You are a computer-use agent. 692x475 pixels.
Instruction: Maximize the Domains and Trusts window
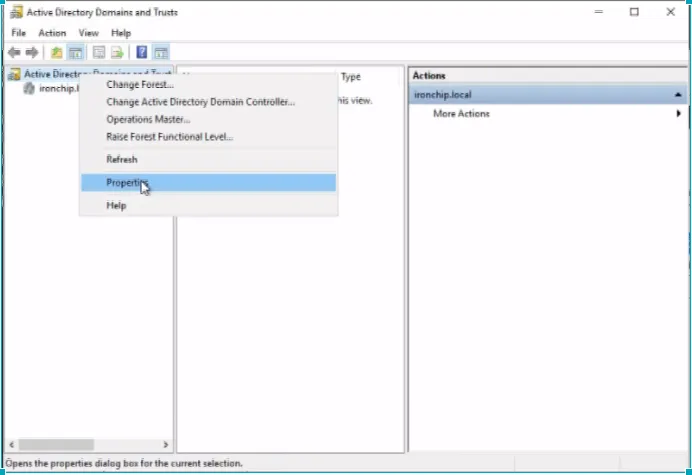(x=634, y=12)
